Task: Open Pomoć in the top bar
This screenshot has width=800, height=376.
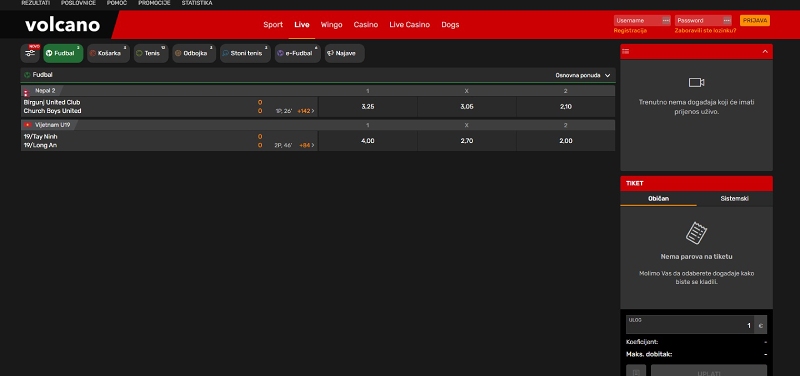Action: (x=117, y=3)
